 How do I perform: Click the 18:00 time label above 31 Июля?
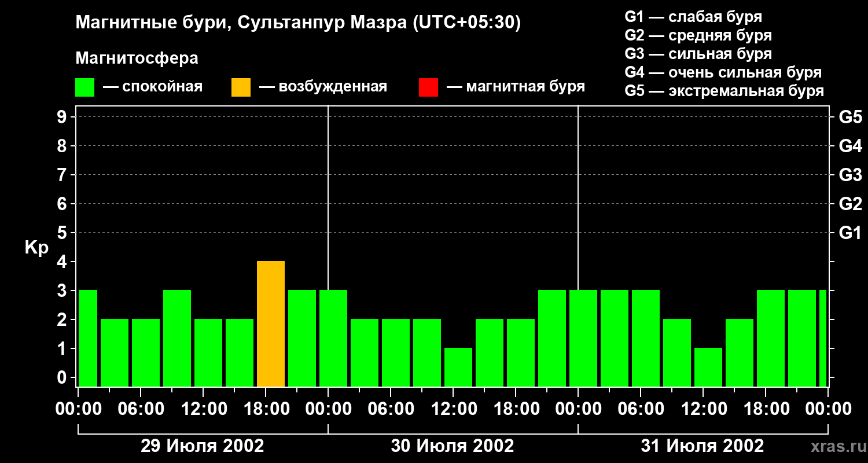(x=766, y=409)
